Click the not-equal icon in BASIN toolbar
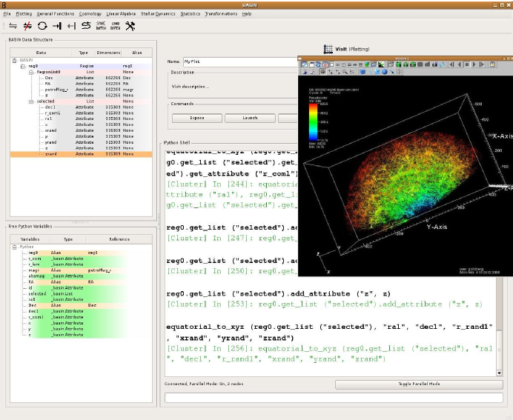Viewport: 513px width, 420px height. click(27, 27)
